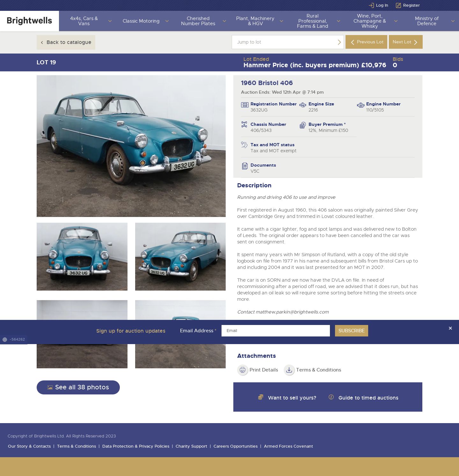Click the Registration Number plate icon
The height and width of the screenshot is (476, 459).
tap(245, 105)
